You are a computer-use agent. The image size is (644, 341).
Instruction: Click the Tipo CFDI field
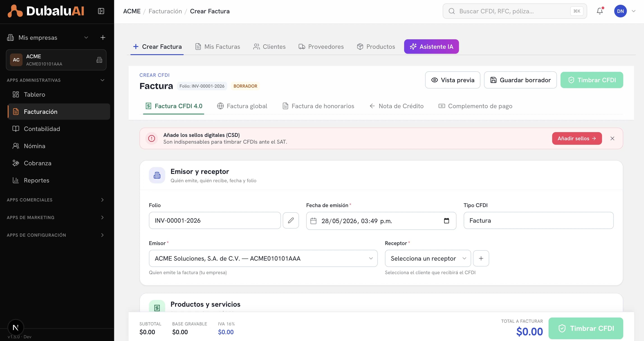coord(538,220)
